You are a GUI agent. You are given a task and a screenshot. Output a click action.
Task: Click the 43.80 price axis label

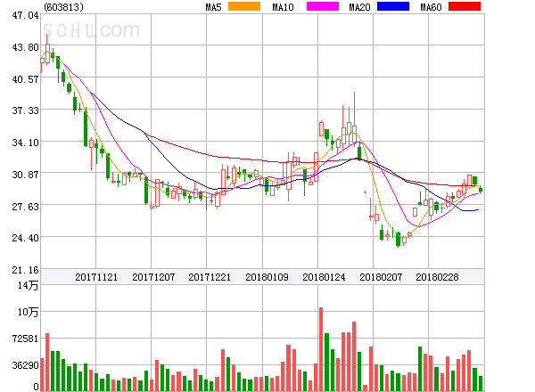[25, 47]
